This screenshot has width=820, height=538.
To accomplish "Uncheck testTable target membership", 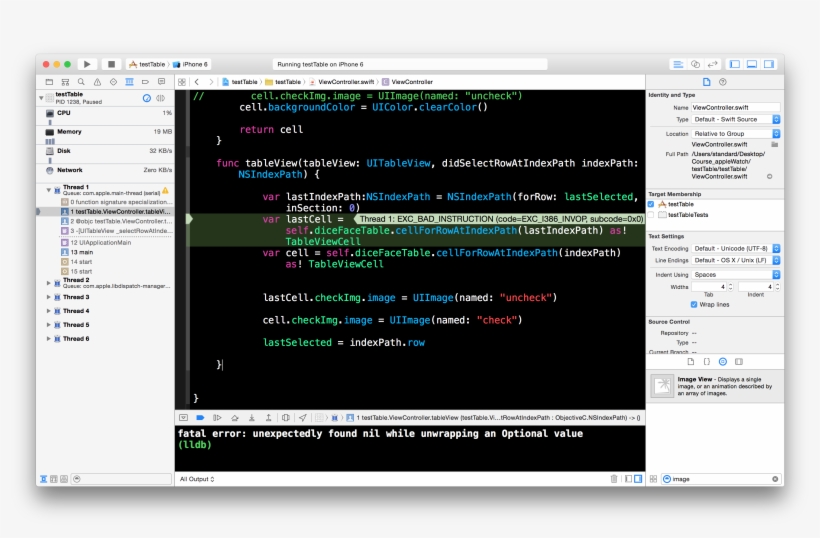I will point(651,204).
